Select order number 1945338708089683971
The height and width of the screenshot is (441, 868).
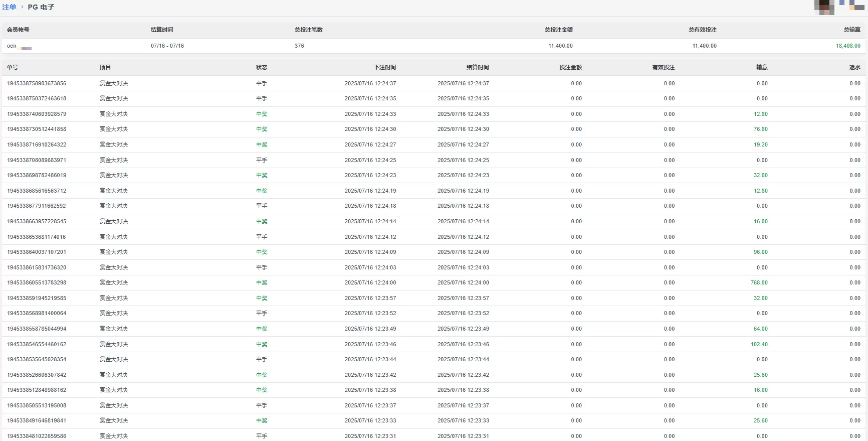tap(37, 160)
